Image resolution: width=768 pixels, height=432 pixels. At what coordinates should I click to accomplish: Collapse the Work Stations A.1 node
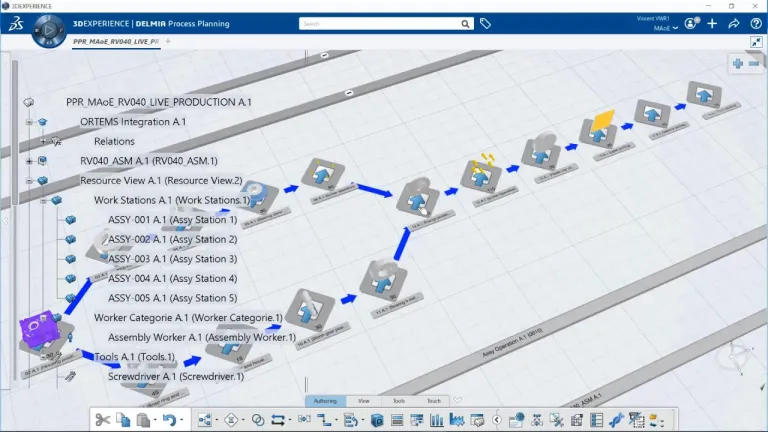pos(44,200)
